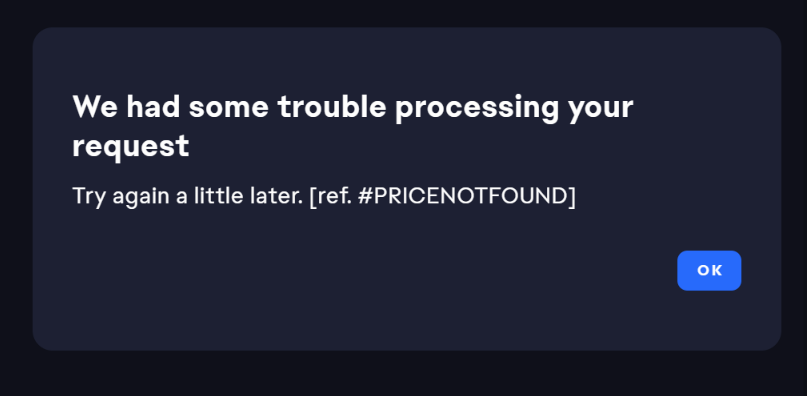Click the word 'request' in the heading

(131, 147)
